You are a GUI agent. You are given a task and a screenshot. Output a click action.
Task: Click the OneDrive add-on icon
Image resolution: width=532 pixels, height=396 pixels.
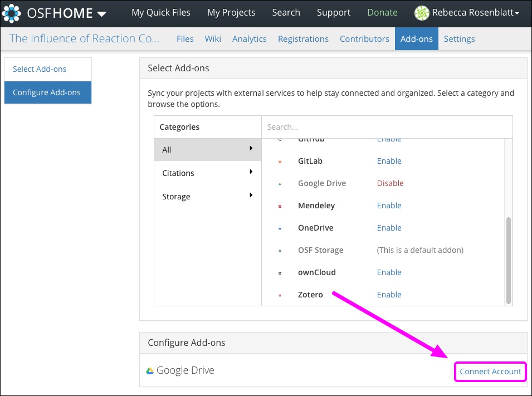click(280, 229)
